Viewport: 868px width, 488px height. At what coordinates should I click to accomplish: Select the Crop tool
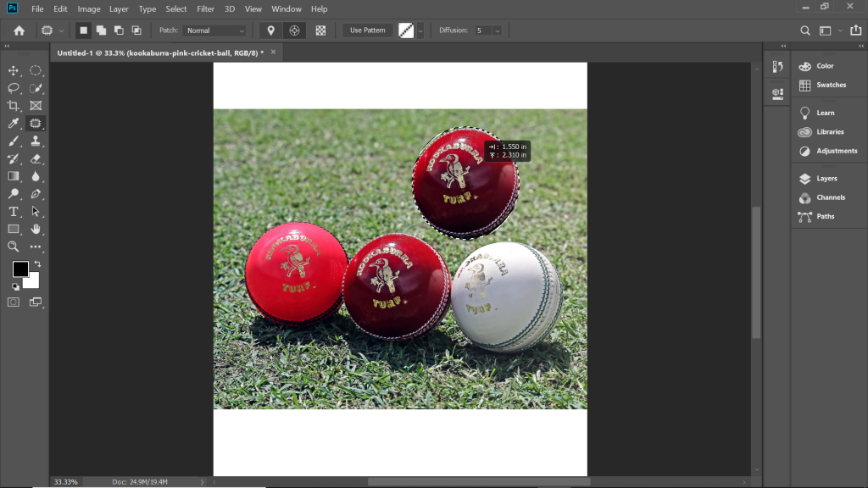[13, 105]
